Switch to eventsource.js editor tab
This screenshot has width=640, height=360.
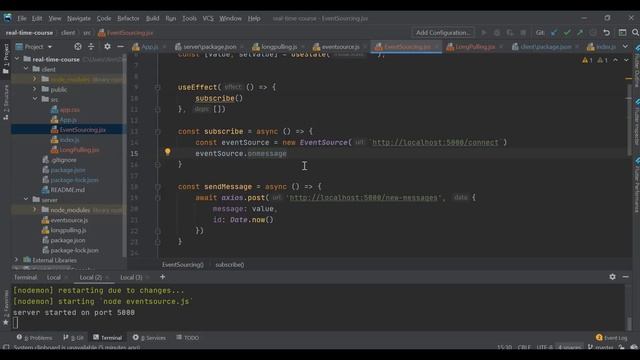pos(339,47)
